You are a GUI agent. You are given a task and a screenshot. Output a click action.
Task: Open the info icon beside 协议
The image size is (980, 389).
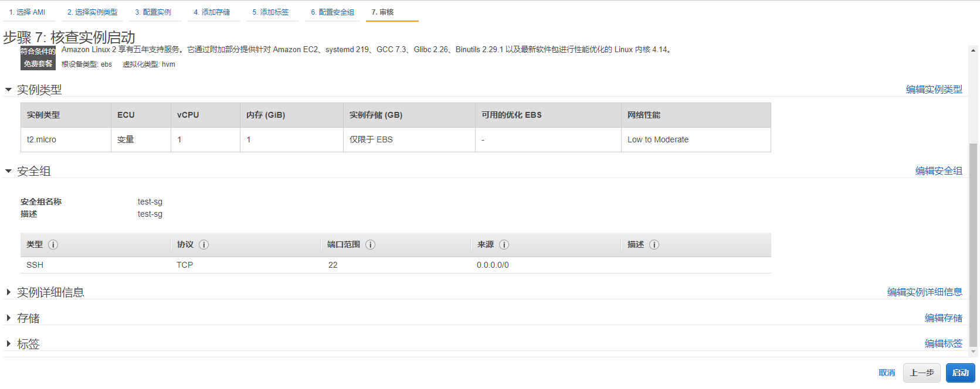click(204, 245)
